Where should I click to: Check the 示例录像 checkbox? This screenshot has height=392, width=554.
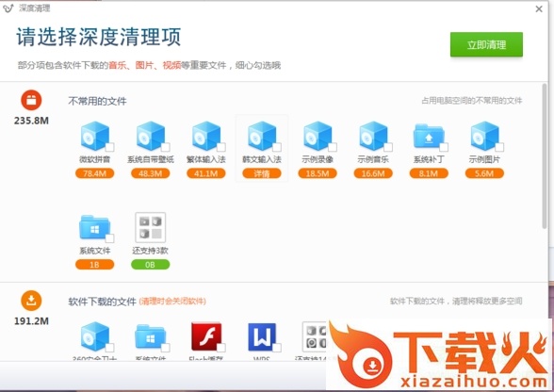tap(333, 147)
